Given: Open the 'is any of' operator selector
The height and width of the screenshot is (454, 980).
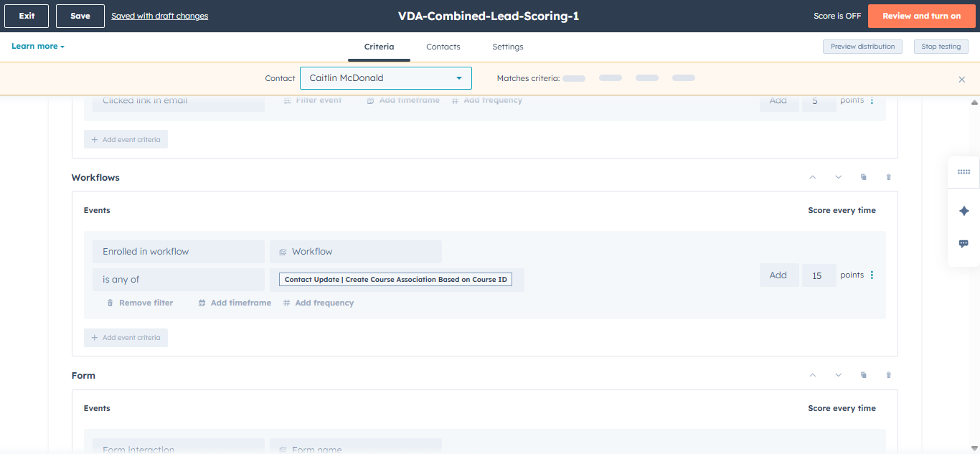Looking at the screenshot, I should click(179, 280).
